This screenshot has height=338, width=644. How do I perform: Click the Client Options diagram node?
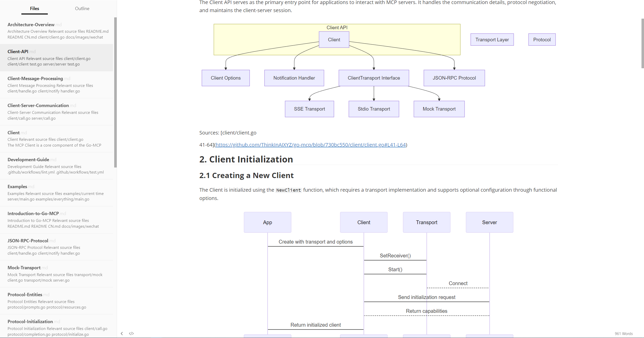(226, 78)
